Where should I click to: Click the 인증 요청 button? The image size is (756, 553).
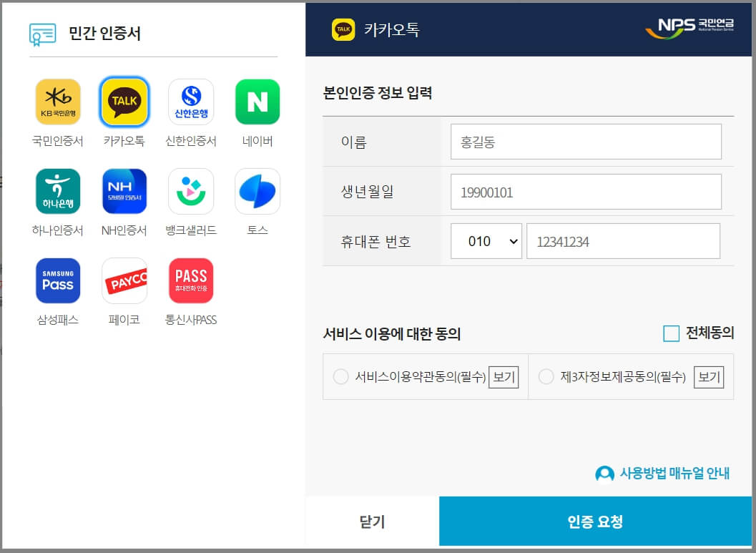click(x=597, y=522)
